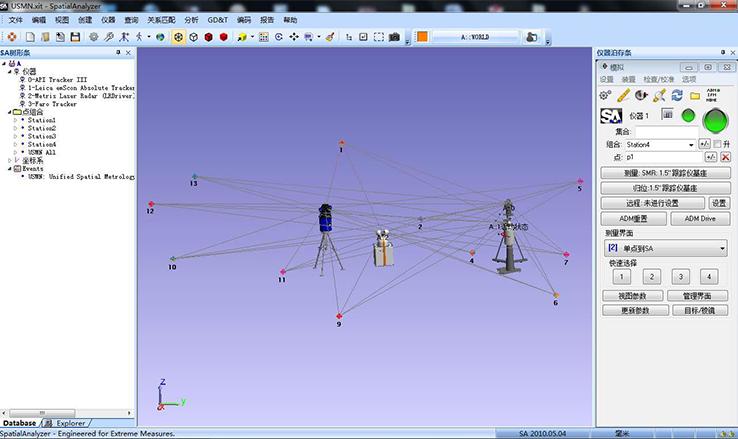Viewport: 738px width, 439px height.
Task: Click the yellow folder icon in instrument panel
Action: (x=695, y=96)
